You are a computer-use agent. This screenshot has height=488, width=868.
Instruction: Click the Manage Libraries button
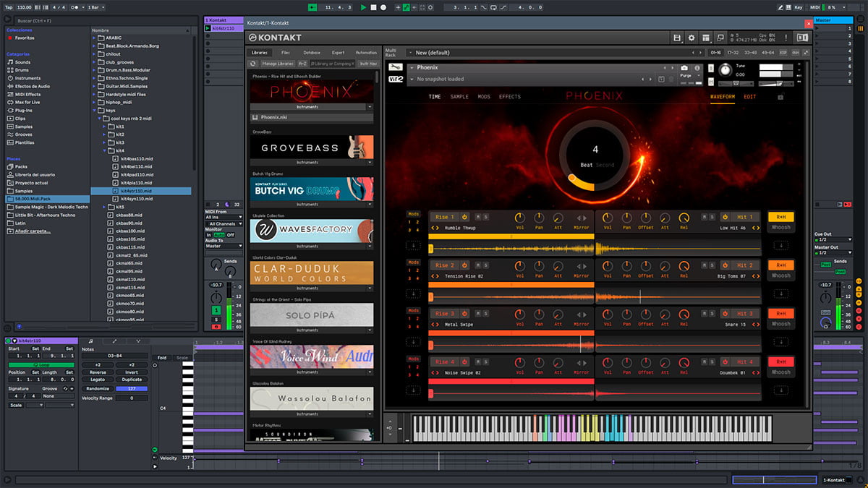[x=278, y=64]
